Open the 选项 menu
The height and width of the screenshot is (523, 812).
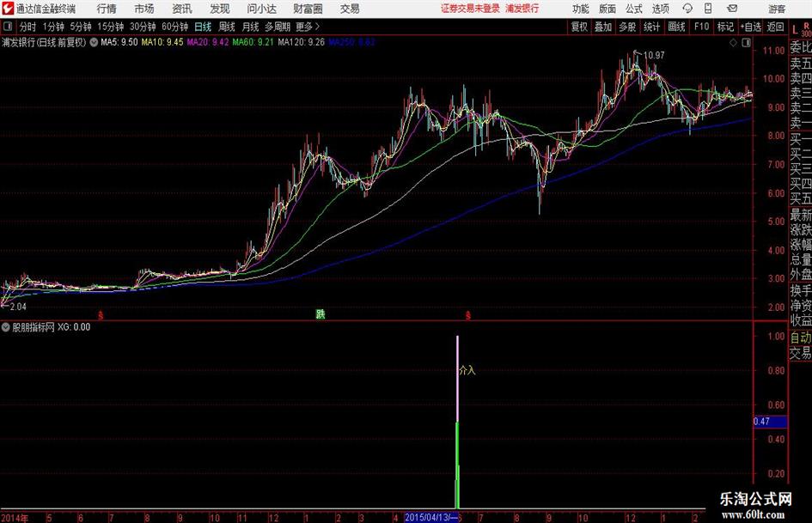click(x=660, y=9)
